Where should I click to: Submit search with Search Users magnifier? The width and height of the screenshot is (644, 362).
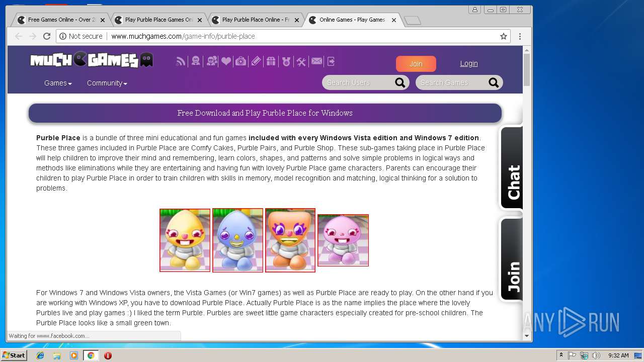coord(400,82)
